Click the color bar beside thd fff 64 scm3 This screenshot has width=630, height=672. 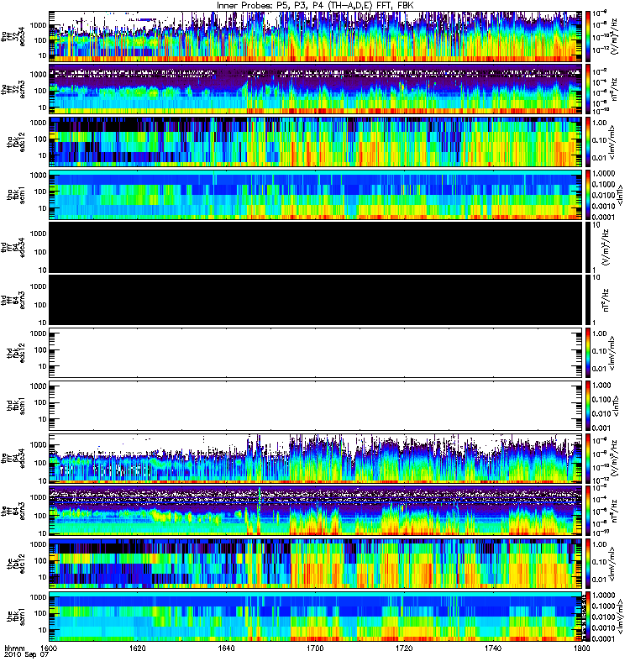[x=588, y=300]
